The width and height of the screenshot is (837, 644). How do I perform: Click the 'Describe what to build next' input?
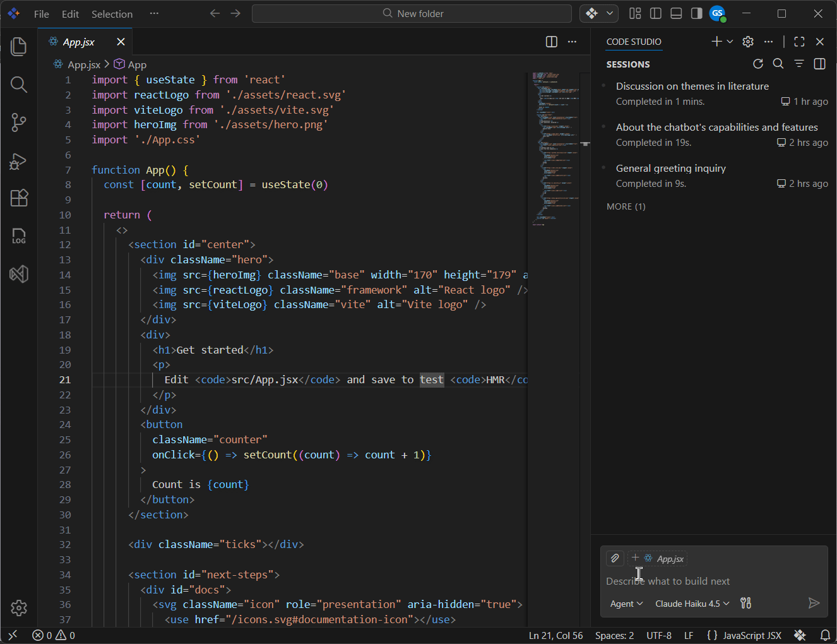713,581
